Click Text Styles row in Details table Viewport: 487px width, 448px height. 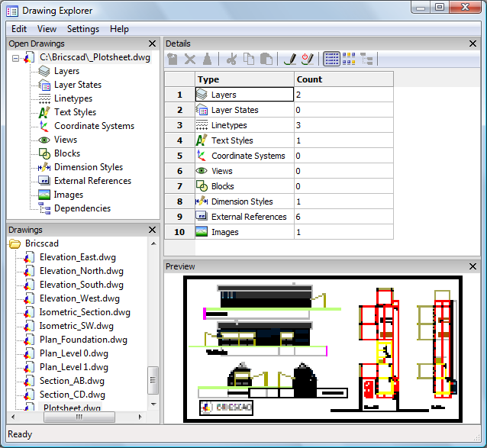(x=279, y=140)
